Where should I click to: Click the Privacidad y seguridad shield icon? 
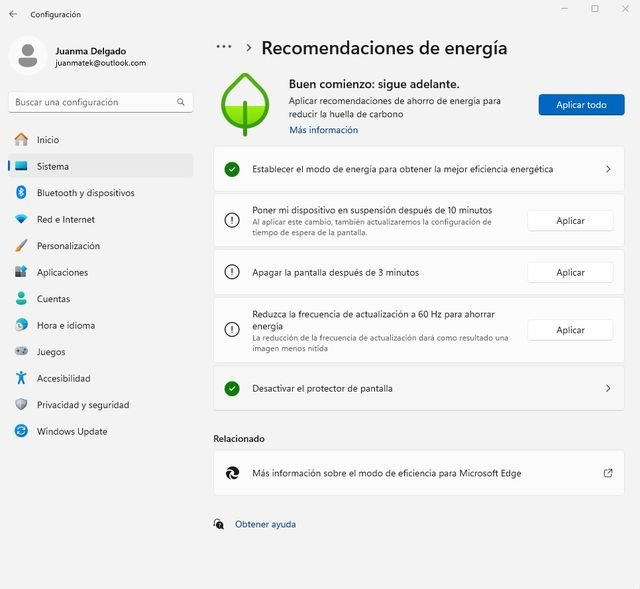[x=20, y=405]
